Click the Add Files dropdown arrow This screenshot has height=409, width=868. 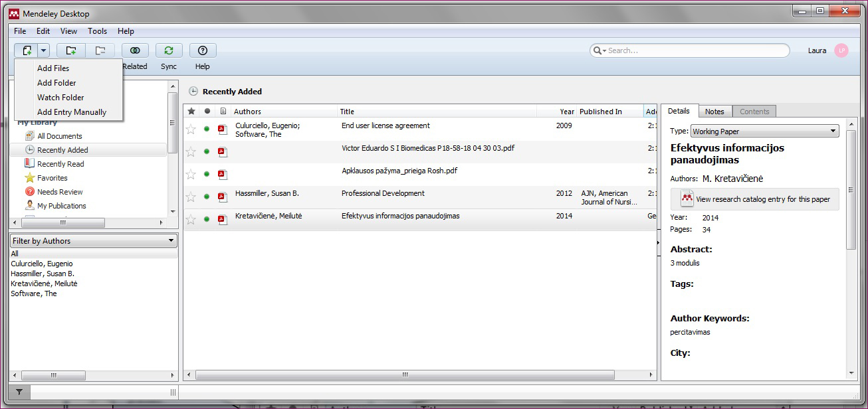pyautogui.click(x=44, y=50)
